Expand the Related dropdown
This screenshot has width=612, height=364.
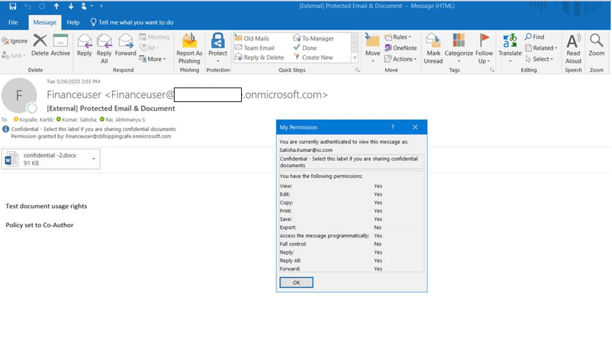pos(541,47)
